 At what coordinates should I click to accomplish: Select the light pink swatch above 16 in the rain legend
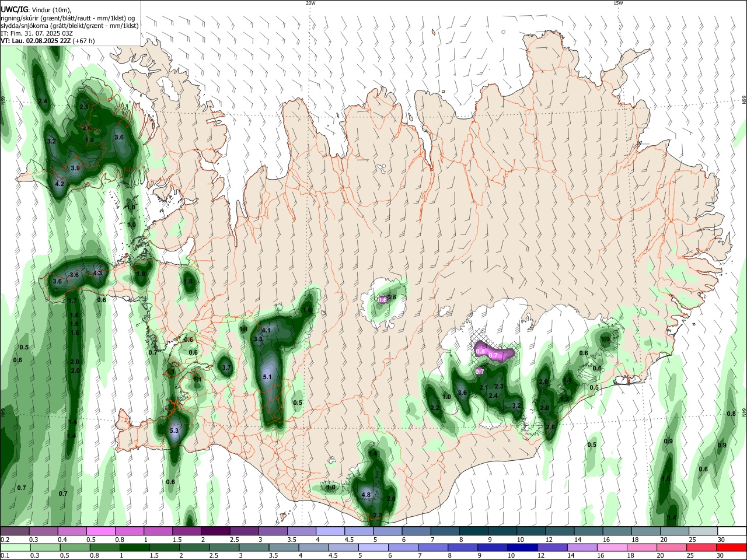[612, 548]
